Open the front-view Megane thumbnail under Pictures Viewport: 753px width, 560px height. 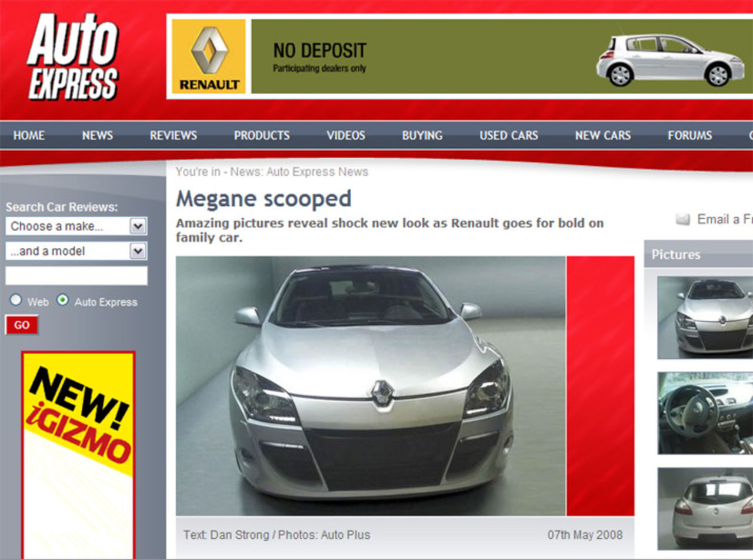tap(705, 316)
